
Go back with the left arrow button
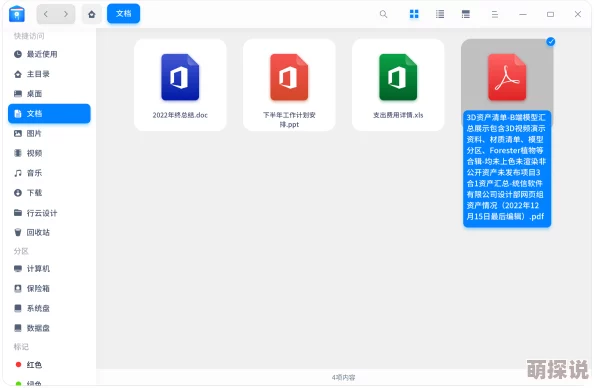coord(46,14)
